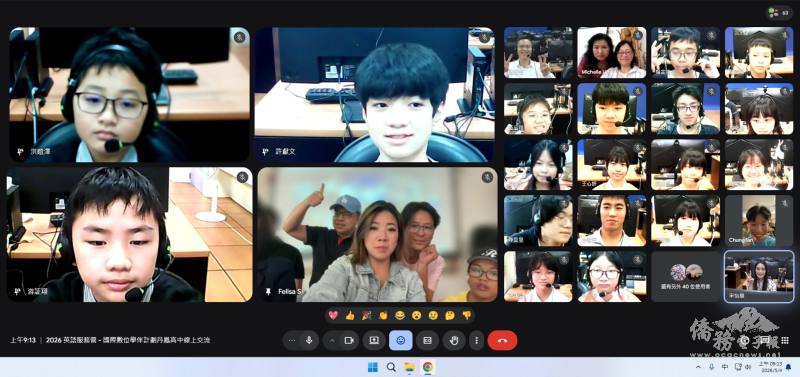Image resolution: width=800 pixels, height=377 pixels.
Task: Show the other 40 users tile
Action: click(x=686, y=277)
